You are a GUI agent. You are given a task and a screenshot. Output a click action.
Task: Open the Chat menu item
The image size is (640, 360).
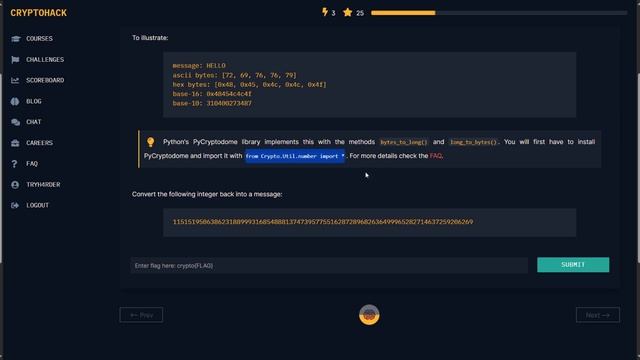click(33, 122)
